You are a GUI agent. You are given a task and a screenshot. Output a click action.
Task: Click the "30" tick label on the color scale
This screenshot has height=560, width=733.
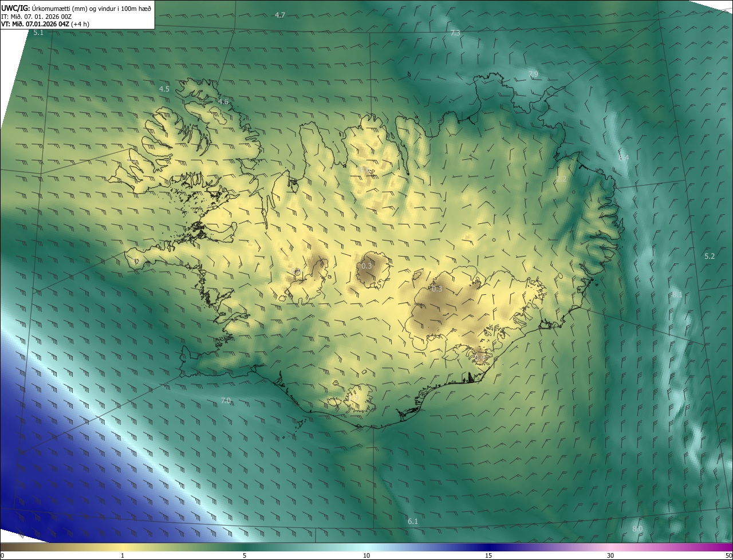(610, 555)
